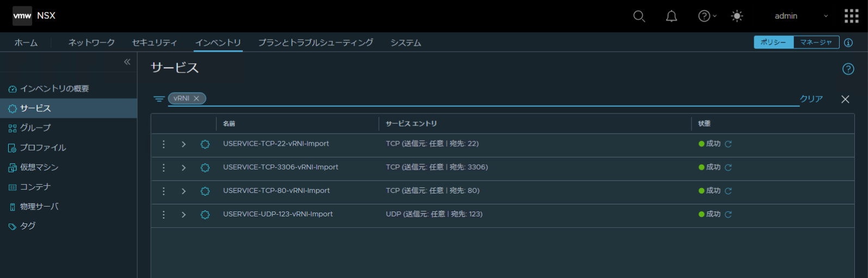Click the search magnifier icon in header
Viewport: 868px width, 278px height.
(639, 16)
